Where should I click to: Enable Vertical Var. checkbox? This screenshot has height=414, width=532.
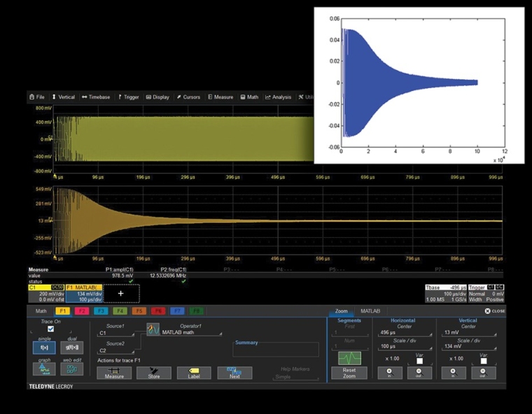click(482, 362)
